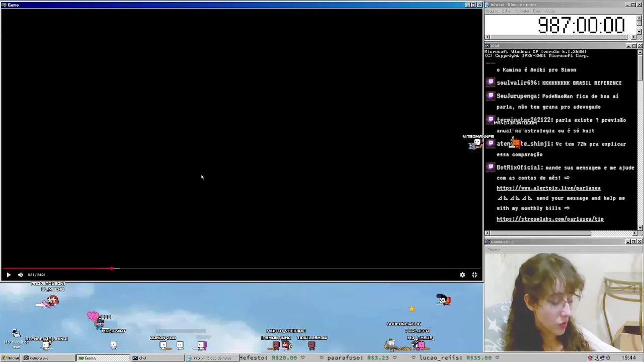Viewport: 644px width, 362px height.
Task: Click the MALAZART avatar label
Action: pos(114,331)
